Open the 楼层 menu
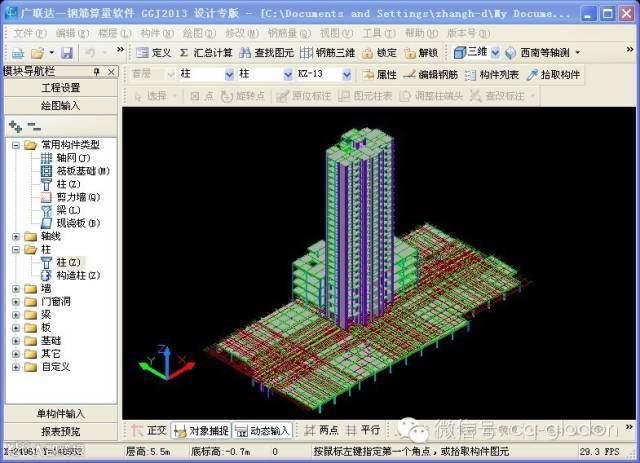Image resolution: width=640 pixels, height=463 pixels. pos(114,33)
